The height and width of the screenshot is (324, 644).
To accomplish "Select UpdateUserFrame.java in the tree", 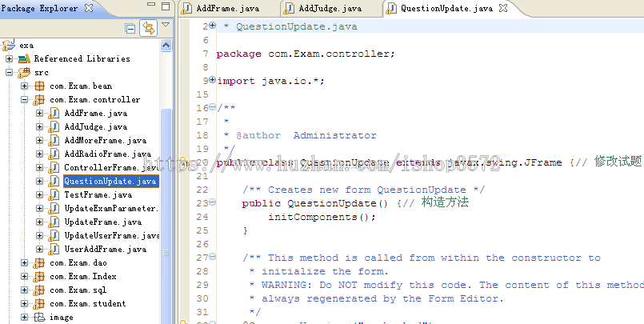I will (111, 235).
